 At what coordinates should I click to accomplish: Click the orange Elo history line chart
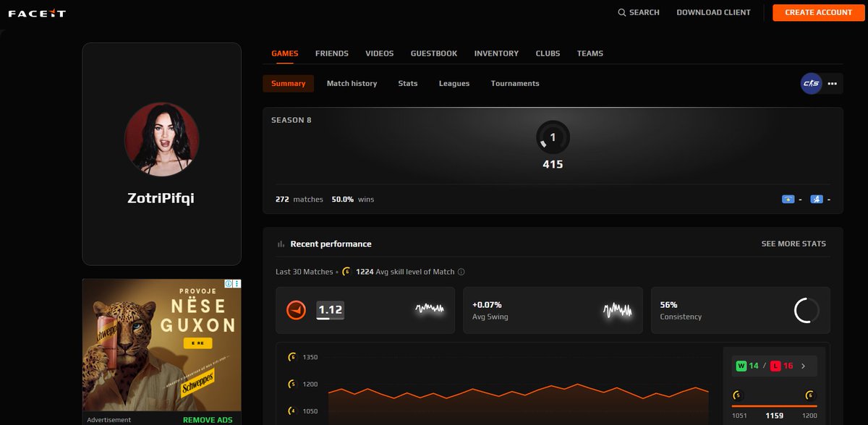tap(519, 391)
